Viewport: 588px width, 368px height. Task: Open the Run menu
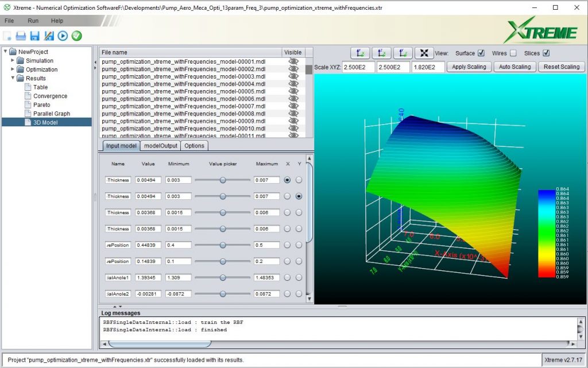point(33,21)
